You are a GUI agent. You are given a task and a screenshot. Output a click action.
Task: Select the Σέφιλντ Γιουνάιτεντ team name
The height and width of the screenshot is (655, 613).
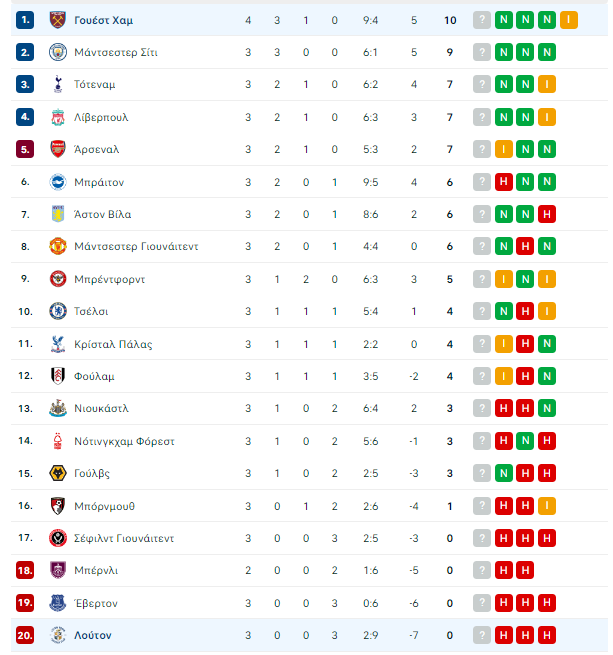124,538
